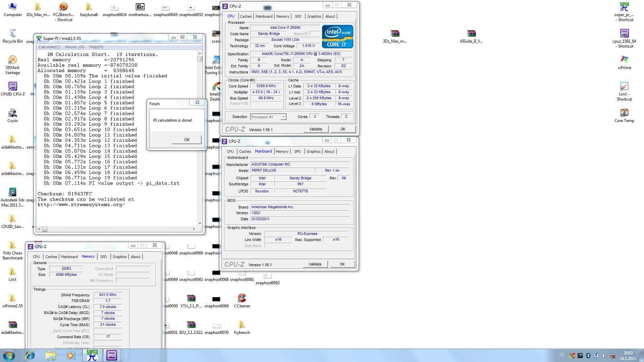644x362 pixels.
Task: Open CPUID_San folder icon
Action: (x=12, y=221)
